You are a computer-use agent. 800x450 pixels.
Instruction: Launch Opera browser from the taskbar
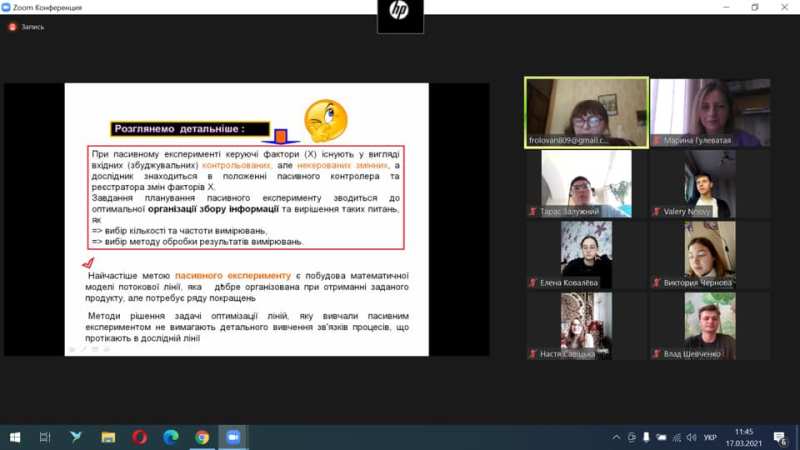coord(139,437)
